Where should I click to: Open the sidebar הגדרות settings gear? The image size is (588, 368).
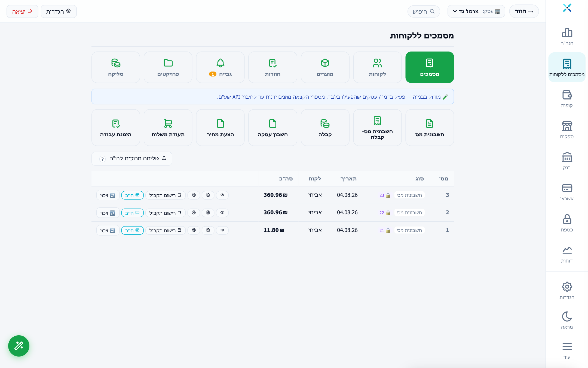[x=567, y=291]
